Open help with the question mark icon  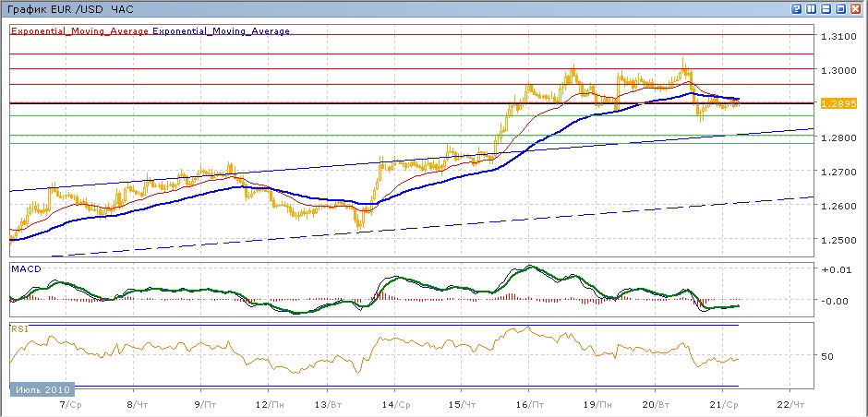tap(797, 9)
